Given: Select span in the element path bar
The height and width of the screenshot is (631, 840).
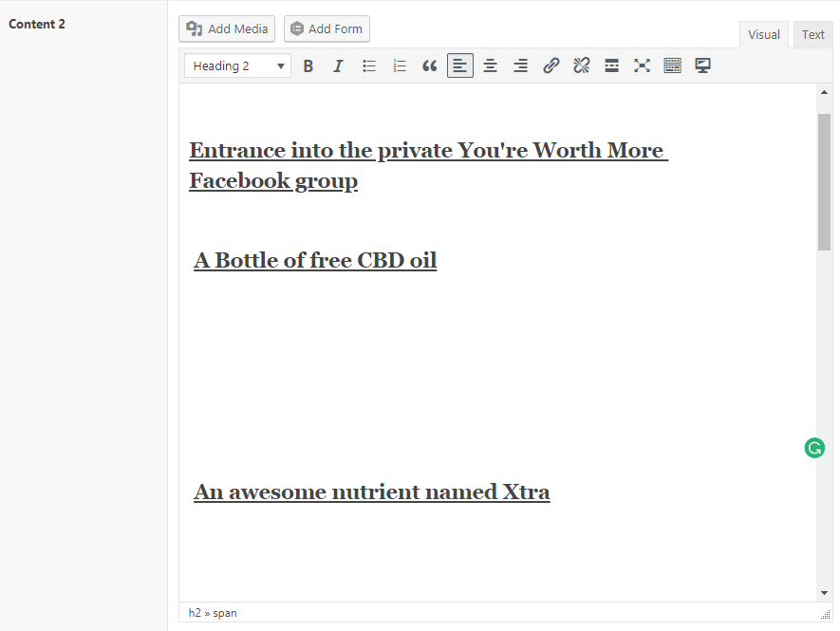Looking at the screenshot, I should pos(224,613).
